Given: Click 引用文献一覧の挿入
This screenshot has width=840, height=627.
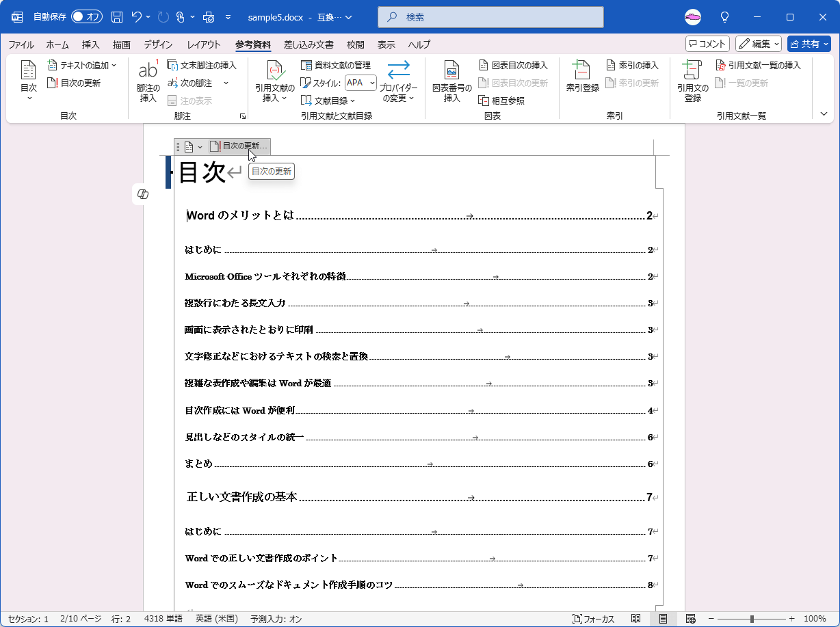Looking at the screenshot, I should (x=758, y=65).
